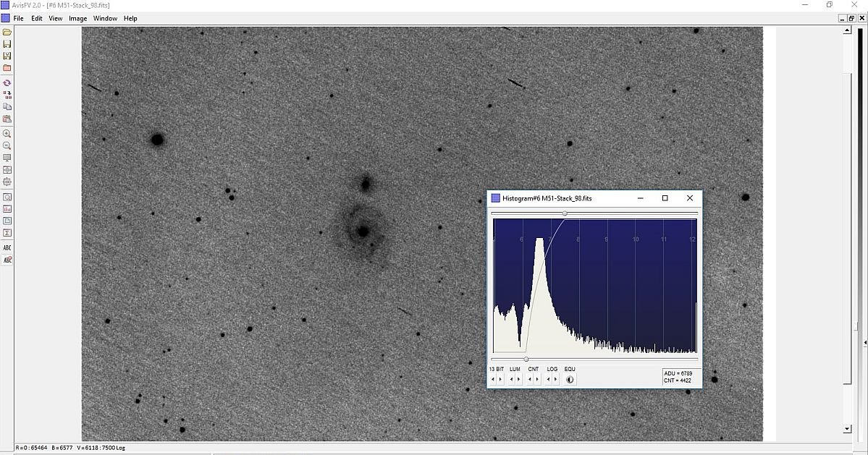Increase the 13 BIT value with right arrow
Screen dimensions: 868x455
click(x=500, y=379)
